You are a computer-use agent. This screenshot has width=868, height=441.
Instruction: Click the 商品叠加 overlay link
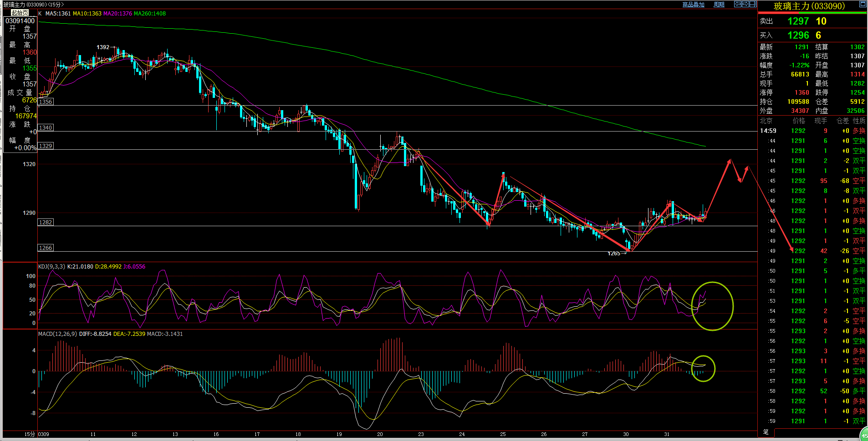click(693, 5)
